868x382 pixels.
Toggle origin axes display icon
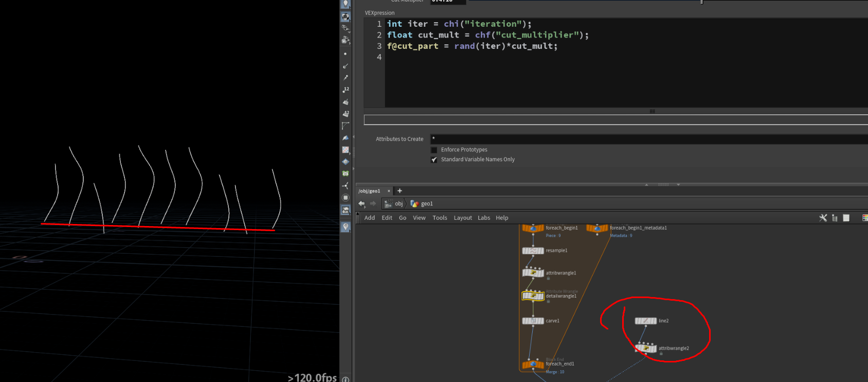[x=346, y=185]
